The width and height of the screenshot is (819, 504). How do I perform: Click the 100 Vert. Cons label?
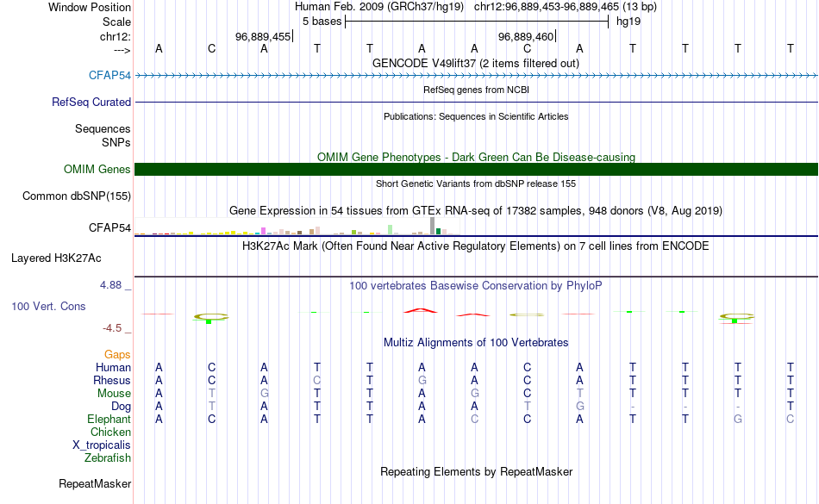[x=48, y=306]
